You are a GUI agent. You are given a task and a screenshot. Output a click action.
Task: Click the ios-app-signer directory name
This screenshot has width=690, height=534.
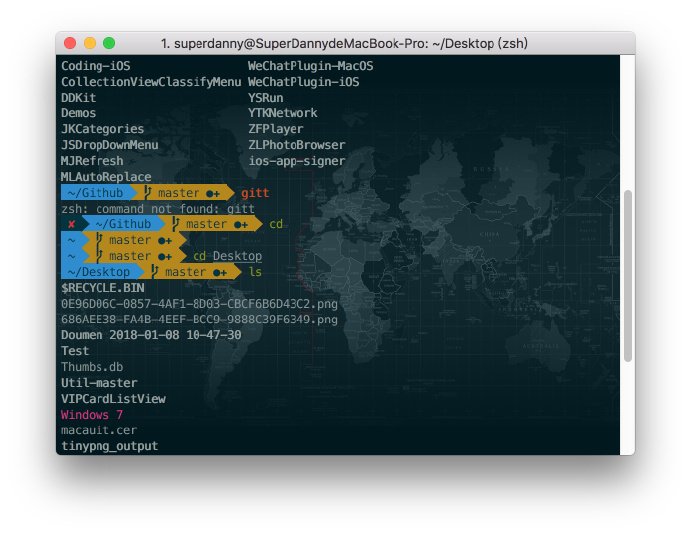[297, 161]
